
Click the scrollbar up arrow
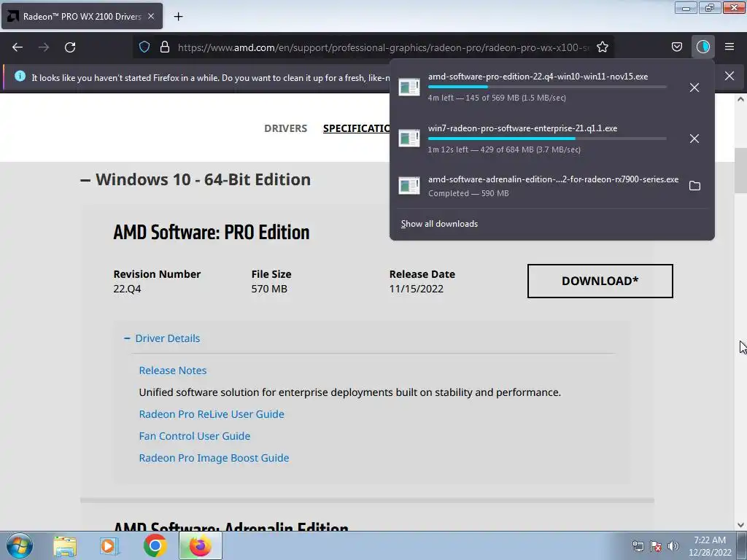(x=740, y=99)
